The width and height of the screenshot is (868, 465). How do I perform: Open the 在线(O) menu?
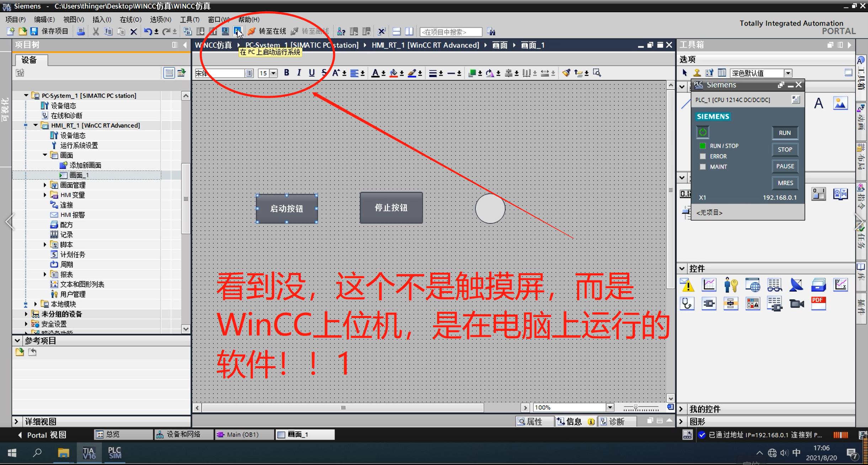click(x=131, y=20)
